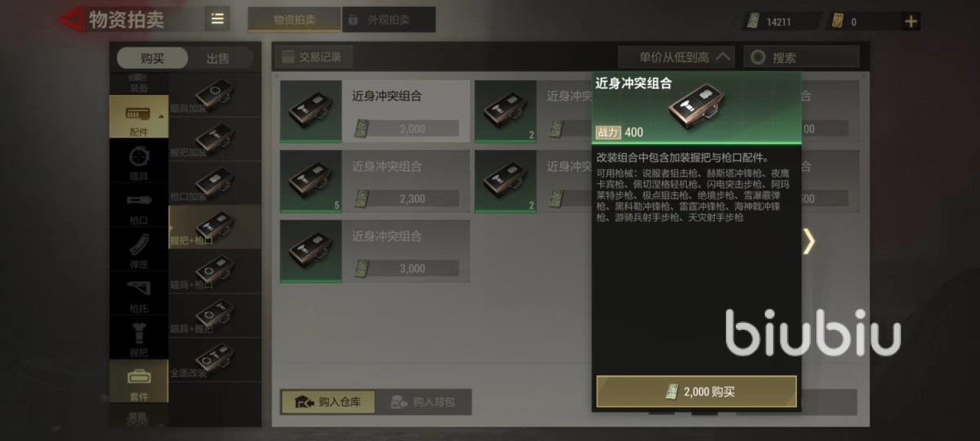Click the 2,000 购买 buy button
The image size is (980, 441).
[x=697, y=391]
